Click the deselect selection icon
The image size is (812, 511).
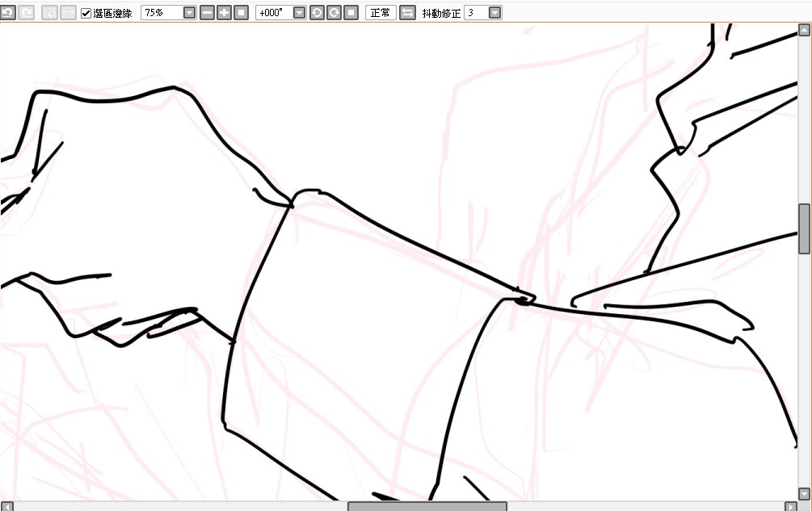tap(49, 13)
